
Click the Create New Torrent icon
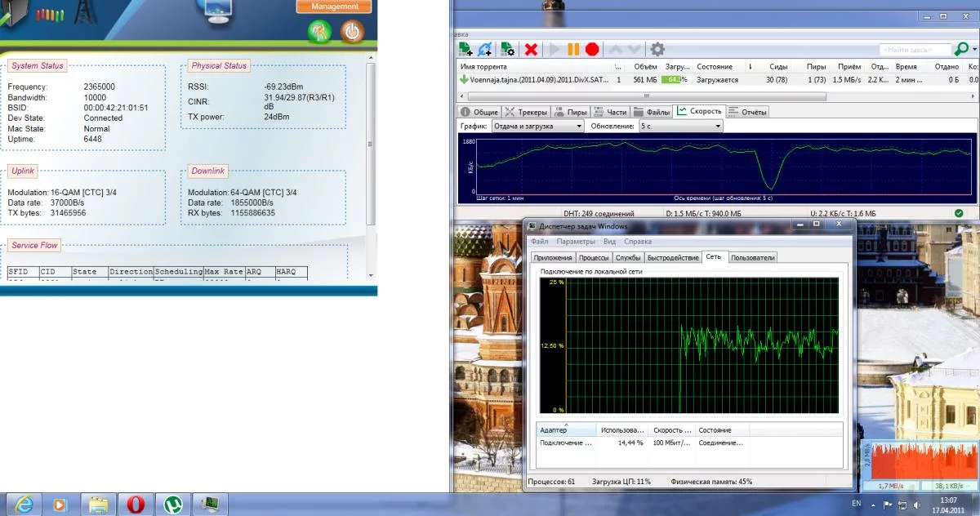click(x=507, y=50)
